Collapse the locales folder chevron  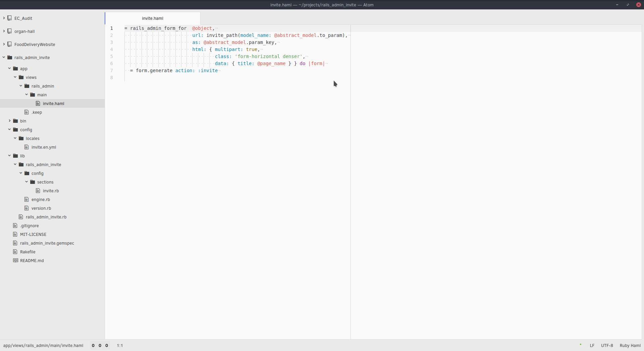[15, 138]
